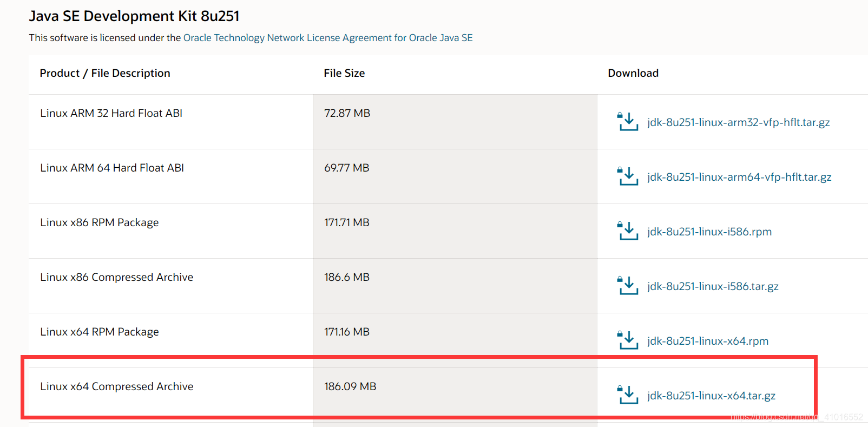Download jdk-8u251-linux-i586.tar.gz file link
The width and height of the screenshot is (868, 427).
tap(713, 286)
